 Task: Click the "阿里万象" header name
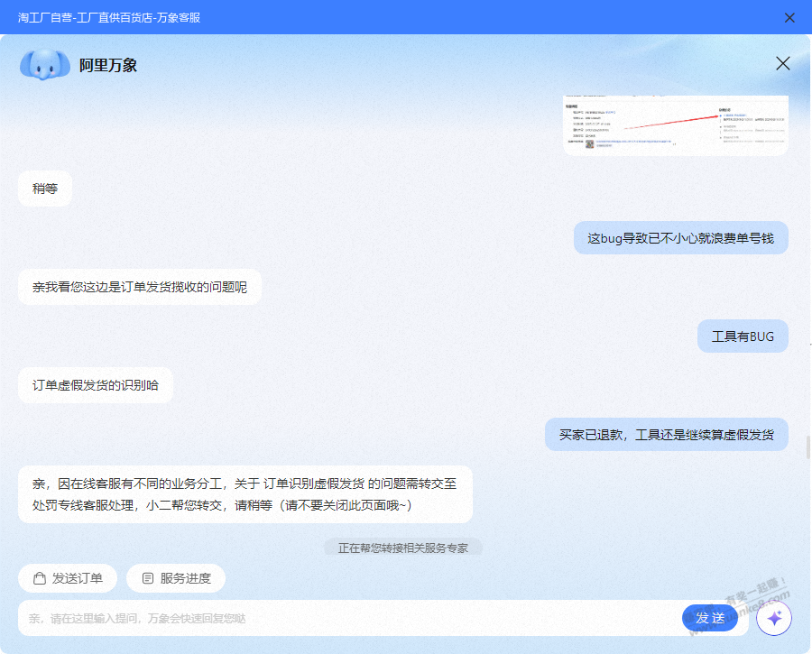(108, 65)
